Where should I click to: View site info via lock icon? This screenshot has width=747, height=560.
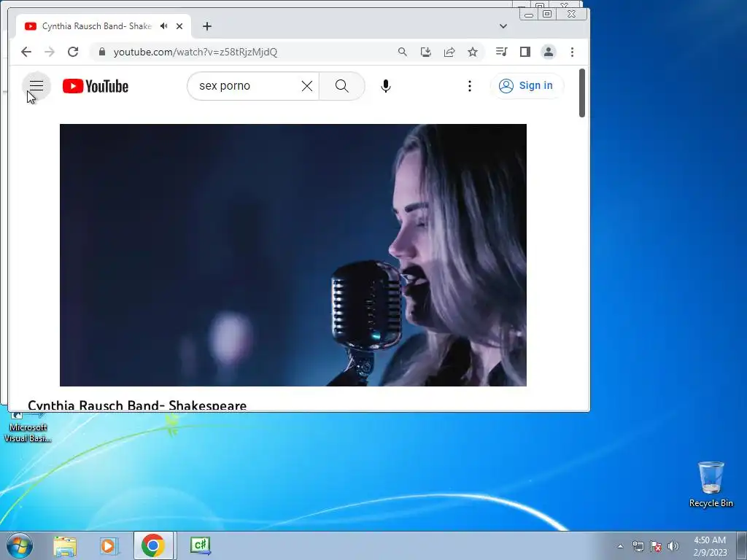tap(101, 52)
